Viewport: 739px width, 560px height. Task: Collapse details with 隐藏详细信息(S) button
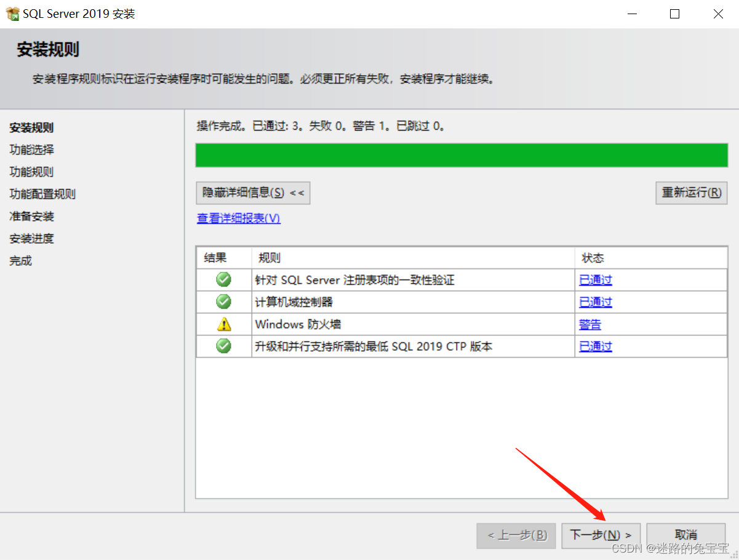point(253,193)
